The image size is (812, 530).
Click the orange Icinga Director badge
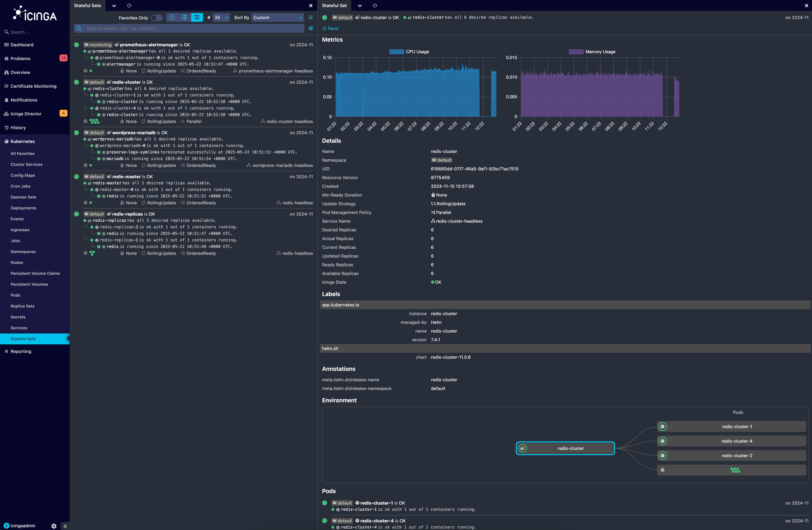tap(63, 113)
